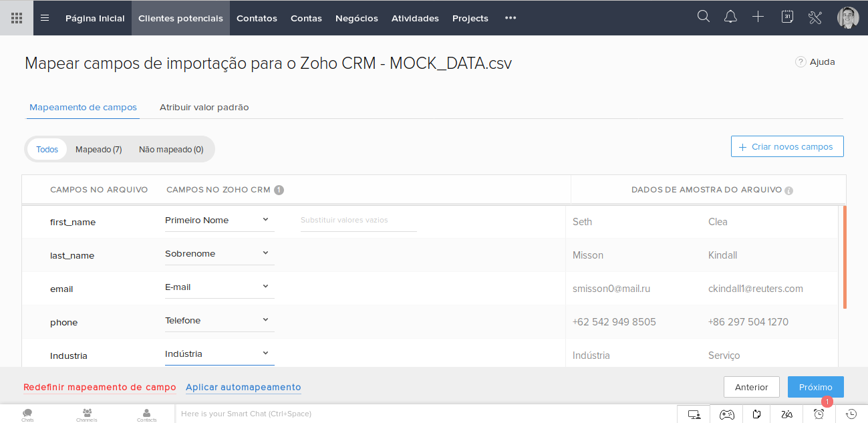Screen dimensions: 868x423
Task: Open Clientes potenciais module
Action: pyautogui.click(x=180, y=18)
